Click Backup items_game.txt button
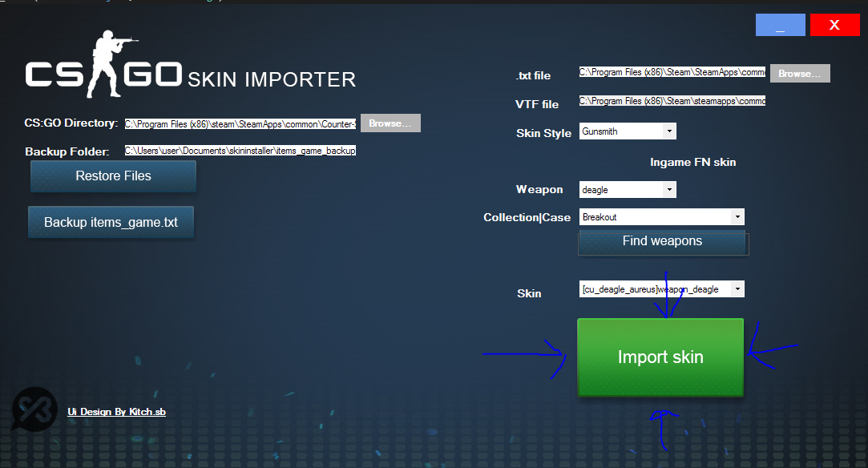868x468 pixels. click(x=111, y=223)
